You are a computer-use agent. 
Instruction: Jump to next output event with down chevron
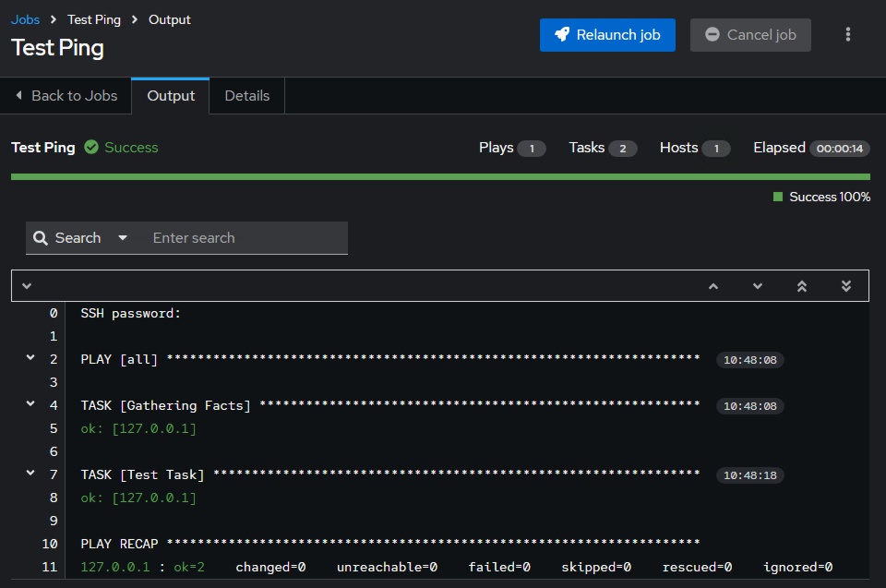point(757,285)
